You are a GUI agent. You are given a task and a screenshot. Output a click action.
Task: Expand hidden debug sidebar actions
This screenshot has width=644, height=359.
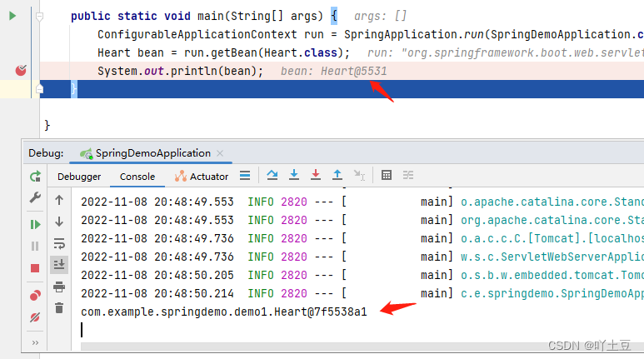click(35, 342)
